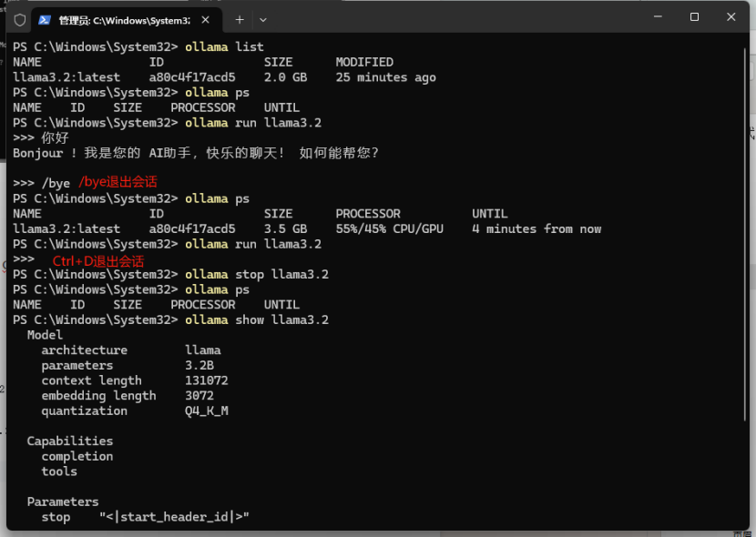The width and height of the screenshot is (756, 537).
Task: Click the minimize icon on the title bar
Action: tap(657, 17)
